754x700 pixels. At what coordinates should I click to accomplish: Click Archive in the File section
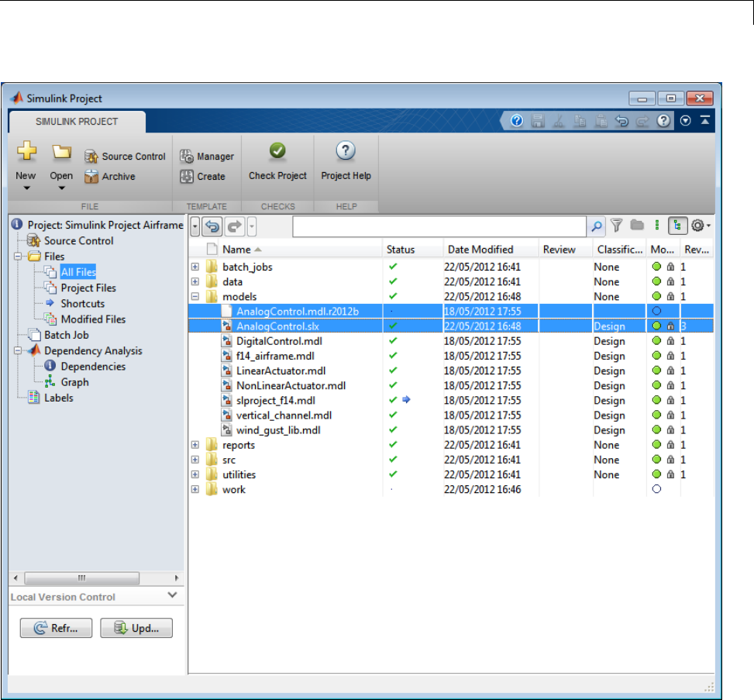click(x=110, y=177)
